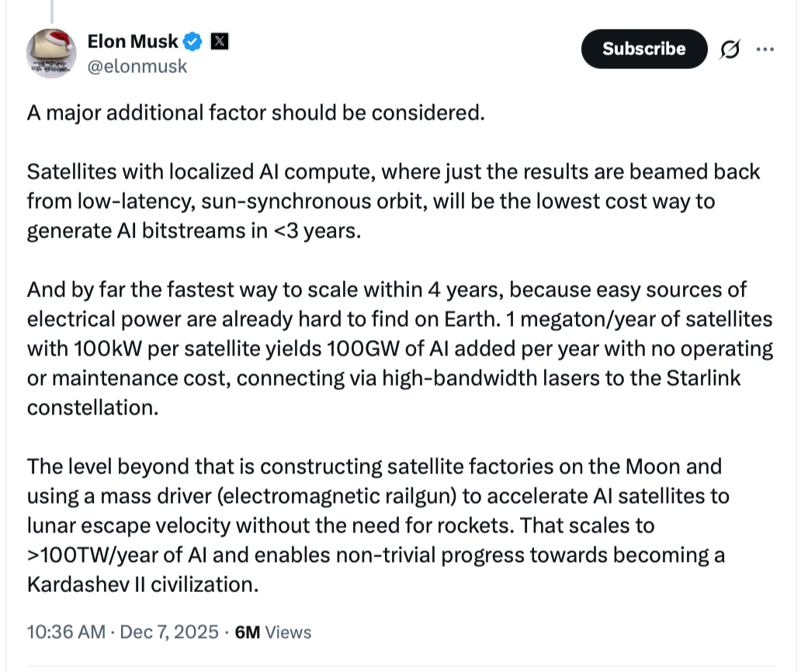Click the Subscribe button
This screenshot has height=672, width=801.
[643, 49]
